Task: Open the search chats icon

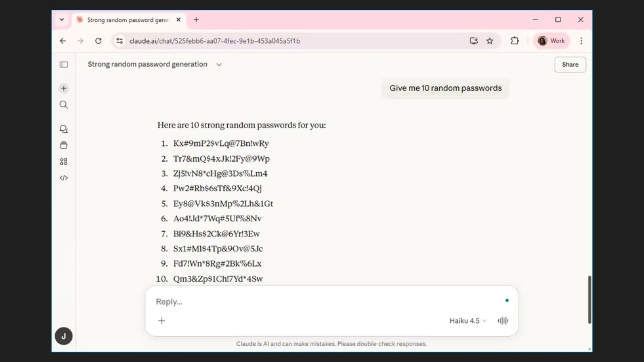Action: pos(64,105)
